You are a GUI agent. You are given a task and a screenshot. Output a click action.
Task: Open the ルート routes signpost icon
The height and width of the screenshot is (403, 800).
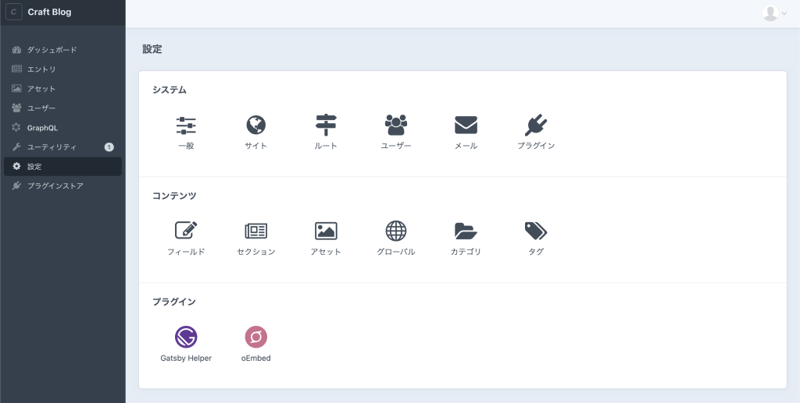click(326, 126)
